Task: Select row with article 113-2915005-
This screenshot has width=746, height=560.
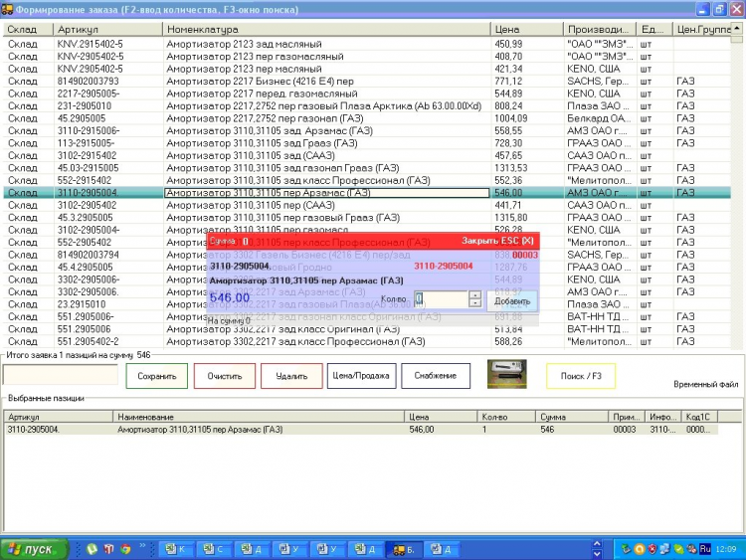Action: click(367, 143)
